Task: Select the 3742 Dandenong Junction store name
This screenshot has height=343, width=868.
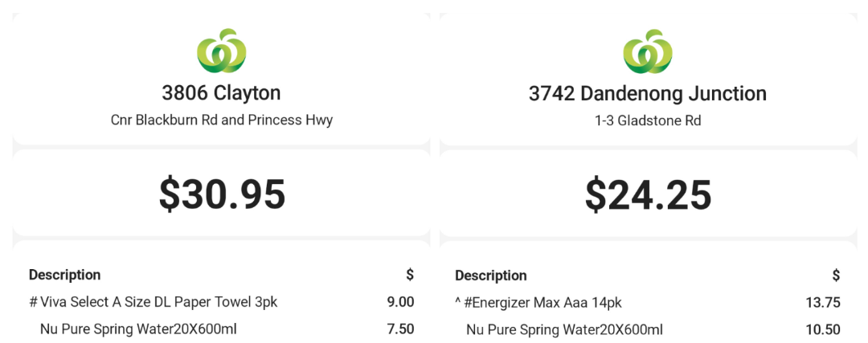Action: pyautogui.click(x=648, y=94)
